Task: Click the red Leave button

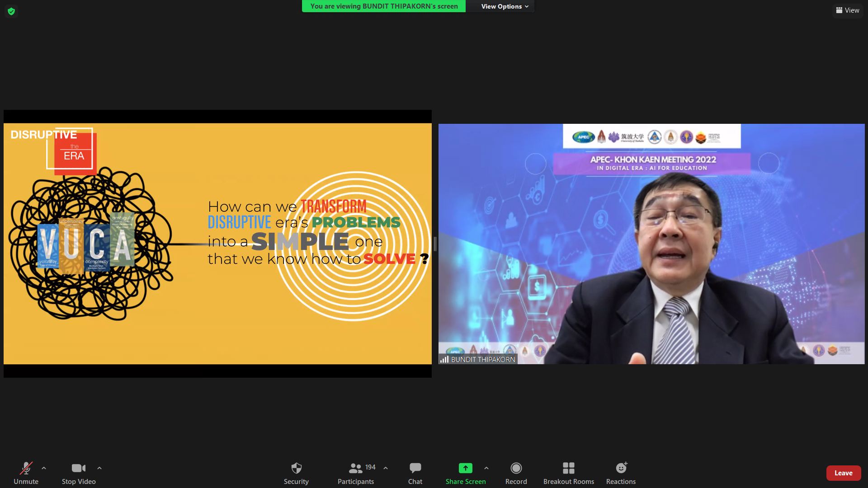Action: (x=843, y=473)
